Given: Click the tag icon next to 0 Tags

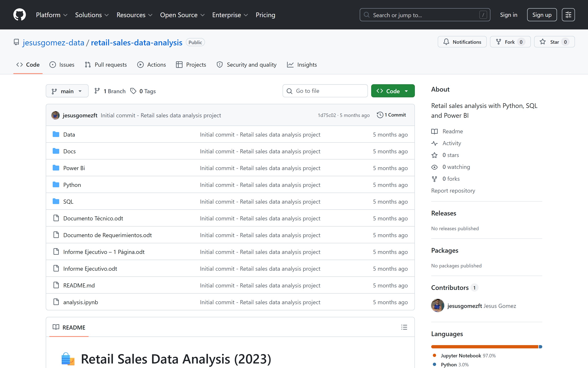Looking at the screenshot, I should 133,91.
